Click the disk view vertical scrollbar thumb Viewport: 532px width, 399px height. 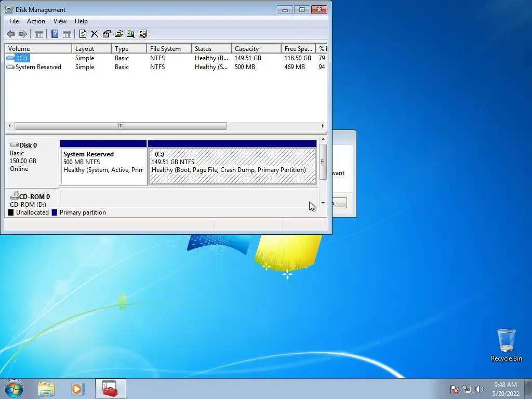(323, 162)
